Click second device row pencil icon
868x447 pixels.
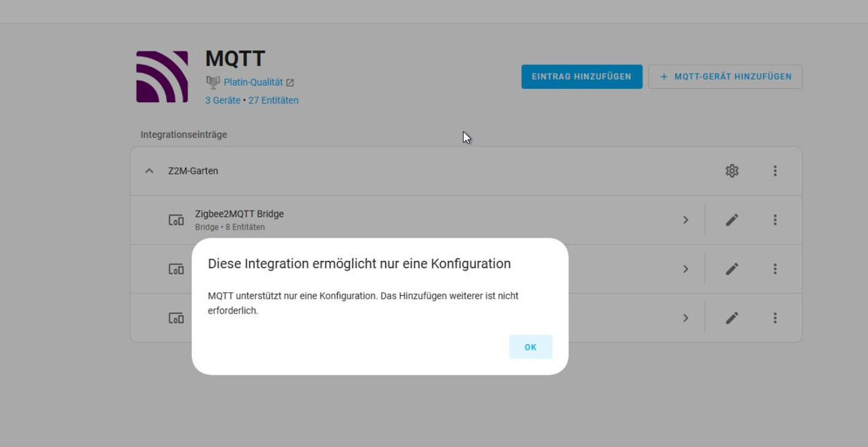tap(732, 269)
